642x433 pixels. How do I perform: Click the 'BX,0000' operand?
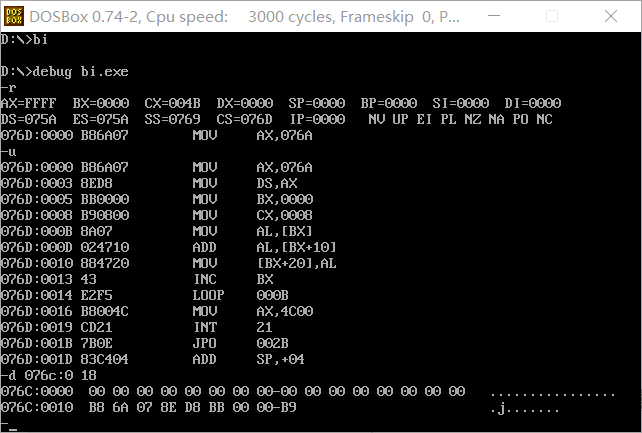coord(285,199)
